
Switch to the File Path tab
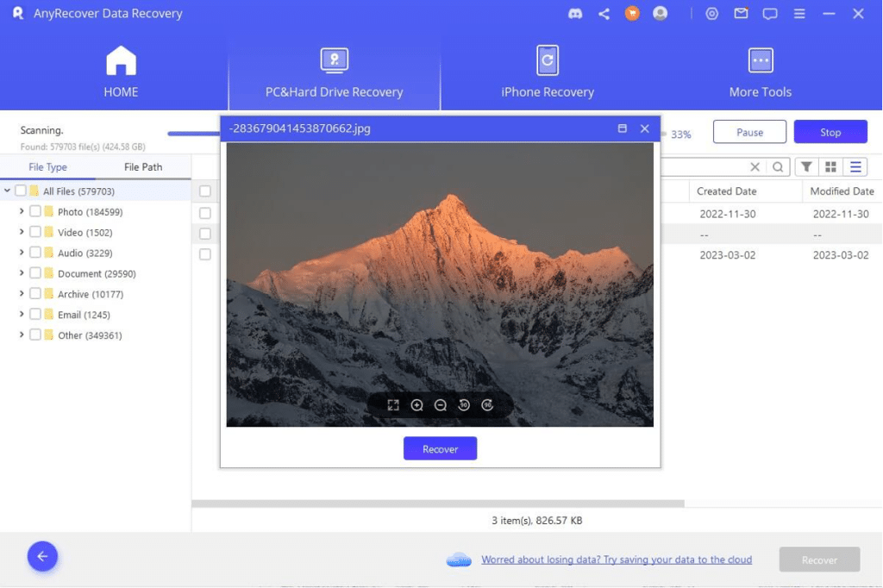pyautogui.click(x=143, y=166)
